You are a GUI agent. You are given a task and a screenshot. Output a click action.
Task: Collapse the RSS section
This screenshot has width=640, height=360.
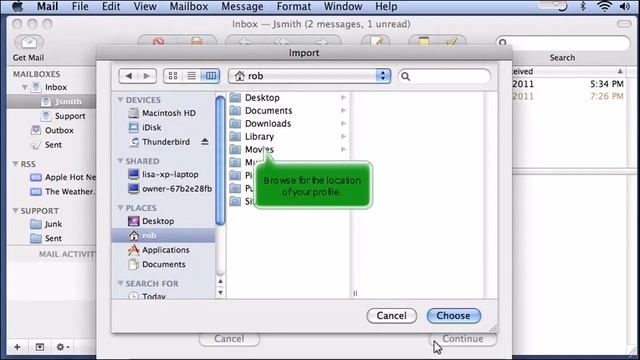[x=15, y=164]
